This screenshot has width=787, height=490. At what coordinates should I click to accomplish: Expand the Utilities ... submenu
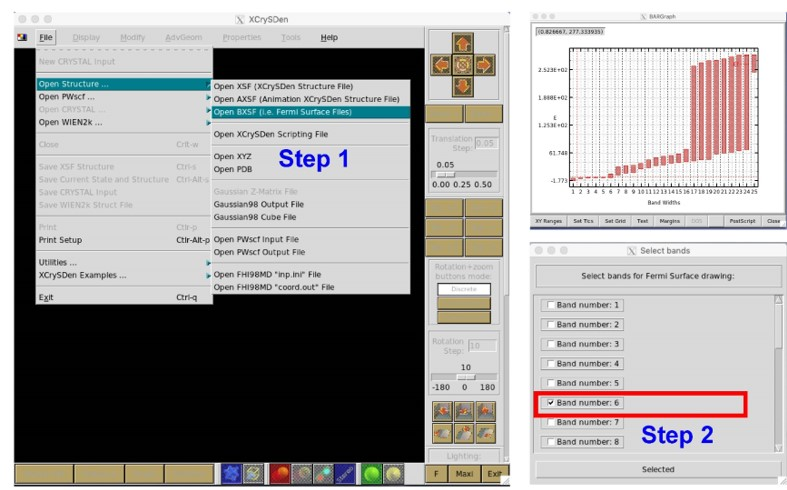coord(124,263)
